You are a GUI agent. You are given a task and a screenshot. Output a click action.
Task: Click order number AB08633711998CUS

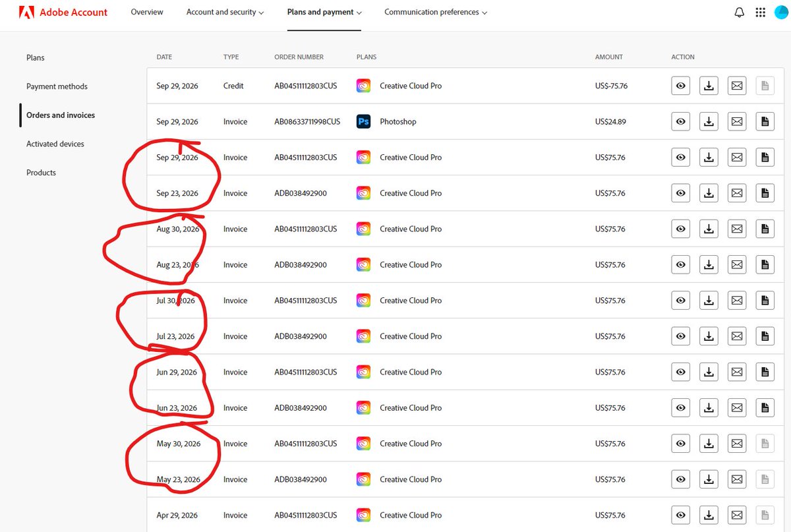point(307,121)
